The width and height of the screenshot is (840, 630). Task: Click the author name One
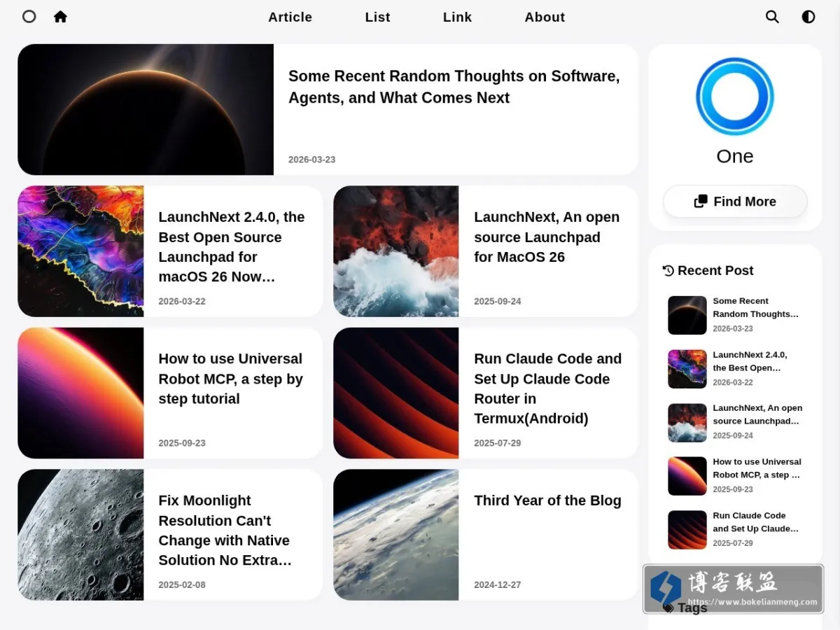[735, 156]
